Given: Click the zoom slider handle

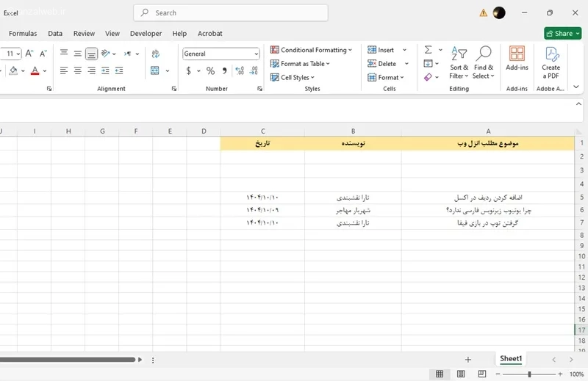Looking at the screenshot, I should (x=529, y=374).
